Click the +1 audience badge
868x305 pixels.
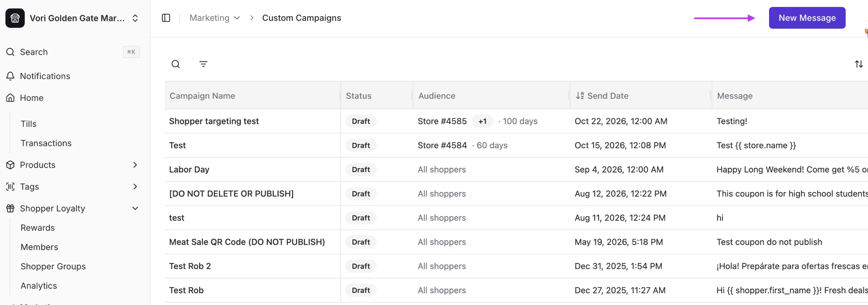point(483,121)
